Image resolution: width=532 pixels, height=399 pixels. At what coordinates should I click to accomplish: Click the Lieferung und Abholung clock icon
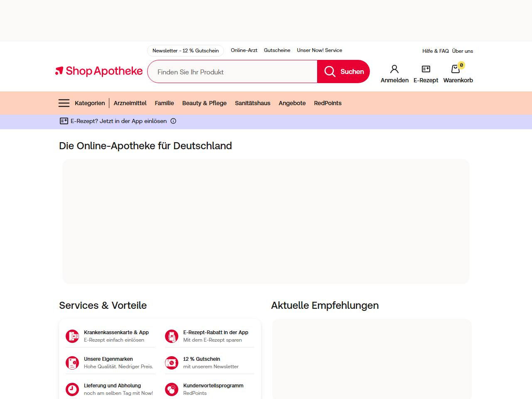click(x=72, y=389)
